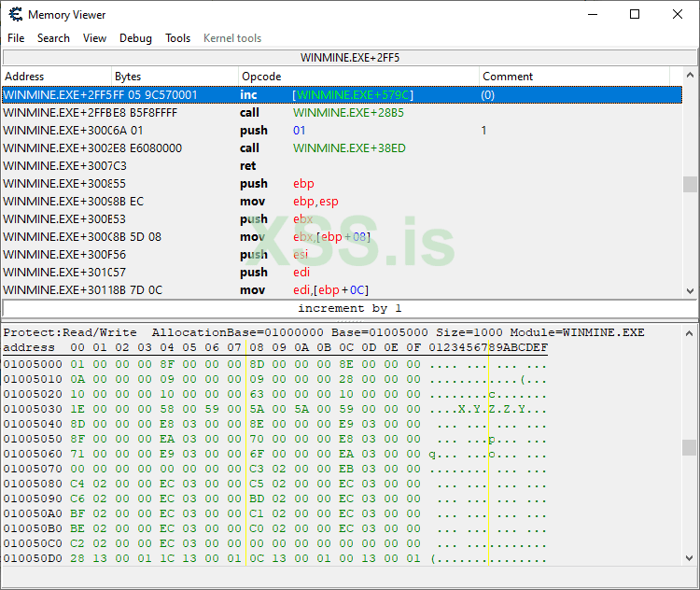Select byte E8 in row 01005040
Image resolution: width=700 pixels, height=590 pixels.
click(167, 424)
